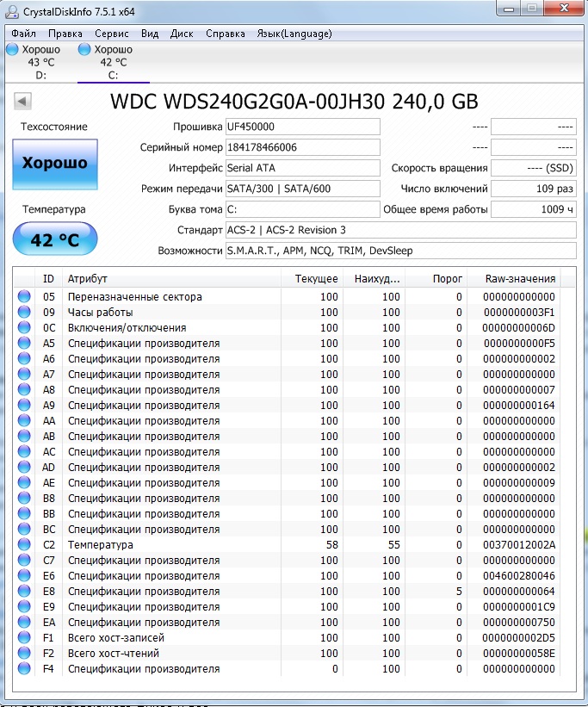Click status icon of attribute AE
The height and width of the screenshot is (707, 588).
tap(24, 482)
